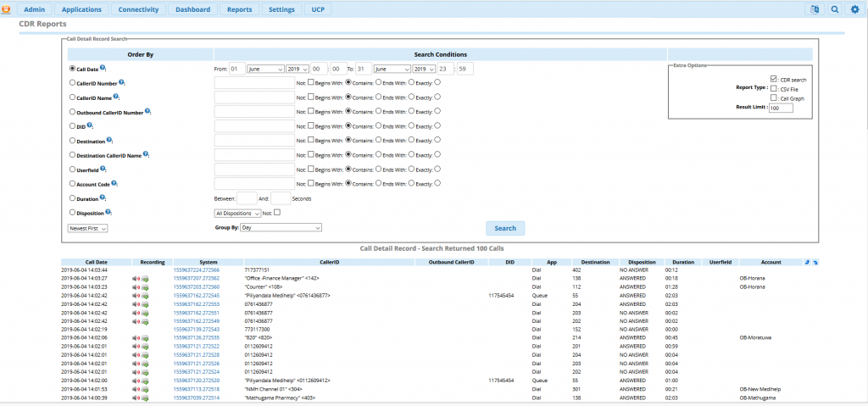Enable the Call Graph report type
Screen dimensions: 868x406
click(x=774, y=97)
